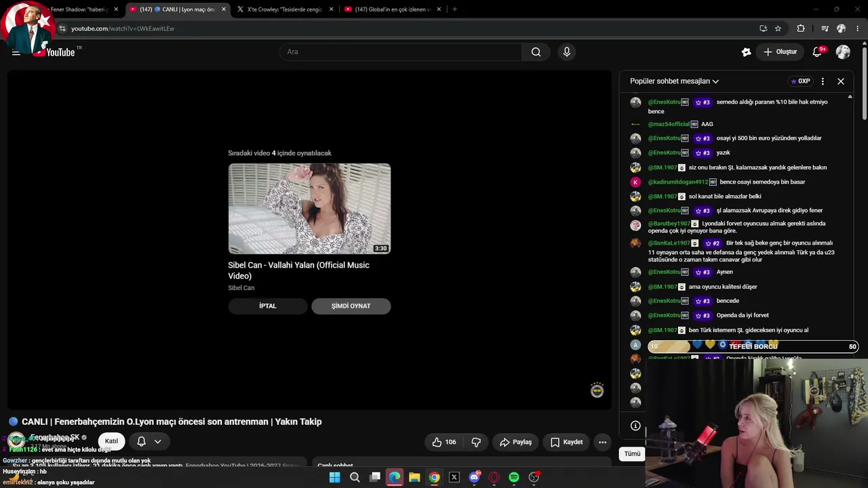Click chat message 'Openda da iyi forvet'

click(x=743, y=315)
